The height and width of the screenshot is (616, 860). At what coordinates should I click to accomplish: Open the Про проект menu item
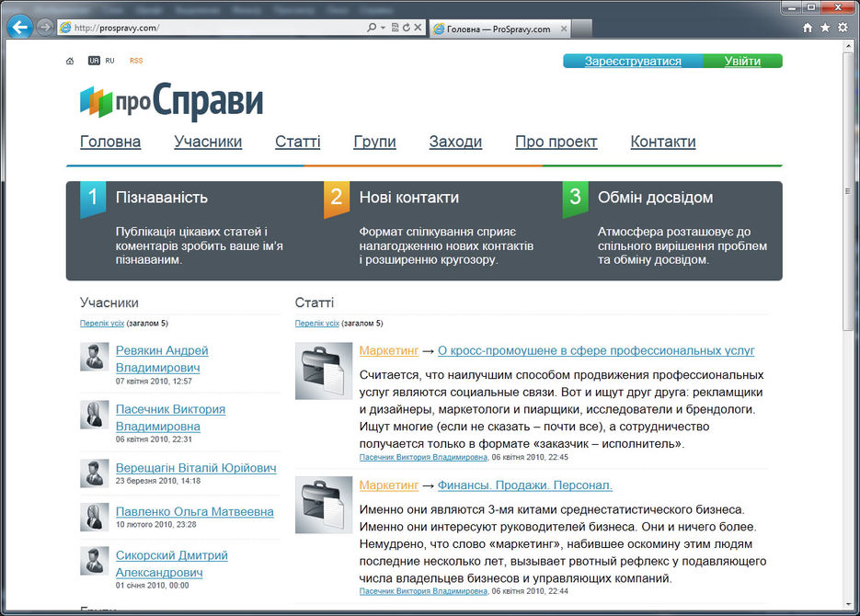(556, 142)
